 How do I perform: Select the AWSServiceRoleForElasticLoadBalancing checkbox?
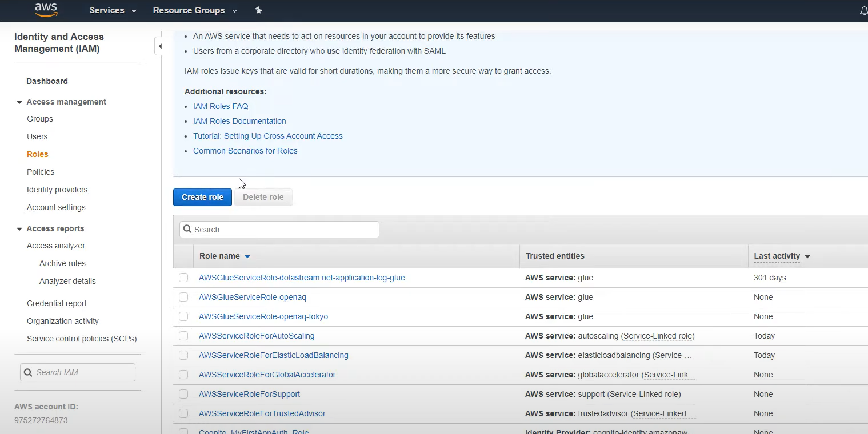coord(183,355)
